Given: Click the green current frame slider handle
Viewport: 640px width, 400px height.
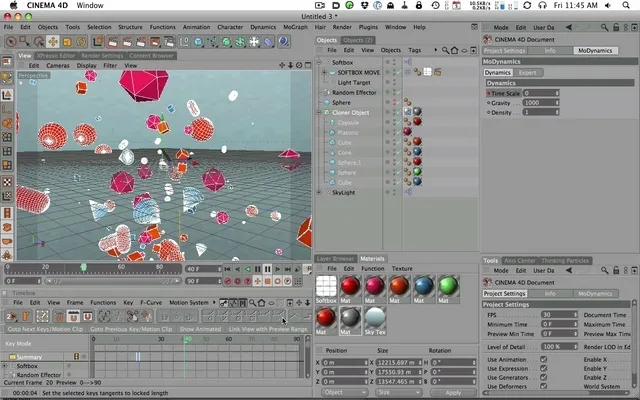Looking at the screenshot, I should 83,267.
